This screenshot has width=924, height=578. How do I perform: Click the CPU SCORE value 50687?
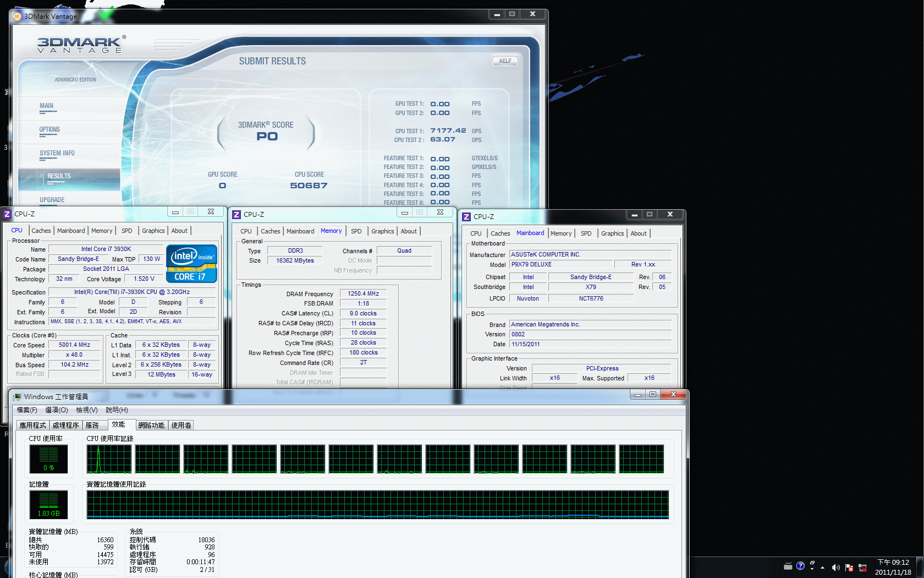pyautogui.click(x=309, y=186)
